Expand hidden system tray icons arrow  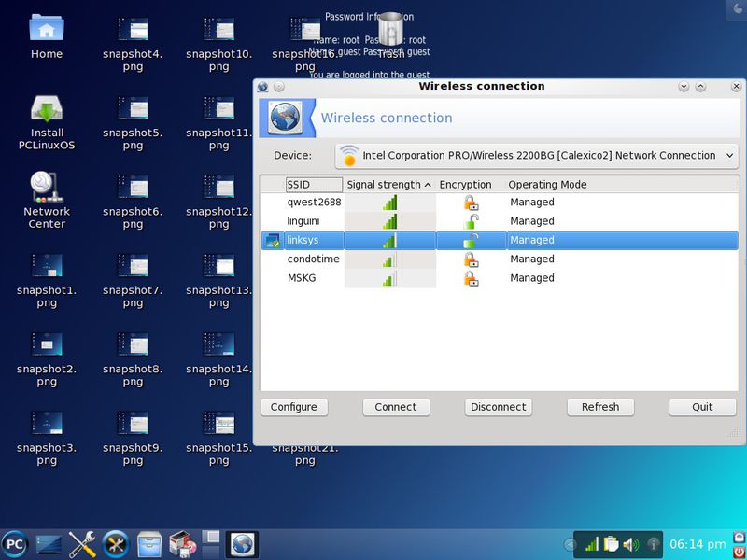(569, 544)
